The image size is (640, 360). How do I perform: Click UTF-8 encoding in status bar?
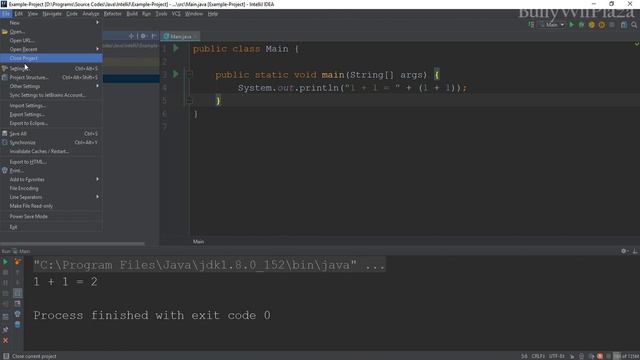[557, 356]
